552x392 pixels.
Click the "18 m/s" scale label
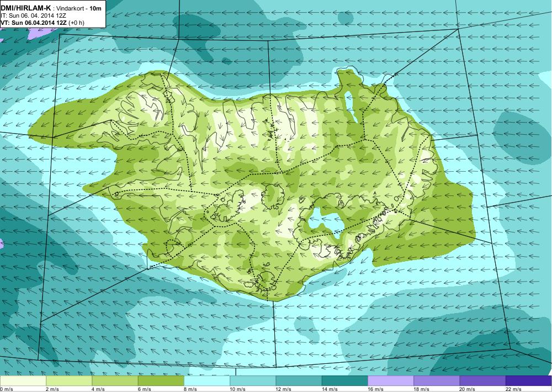pyautogui.click(x=421, y=389)
